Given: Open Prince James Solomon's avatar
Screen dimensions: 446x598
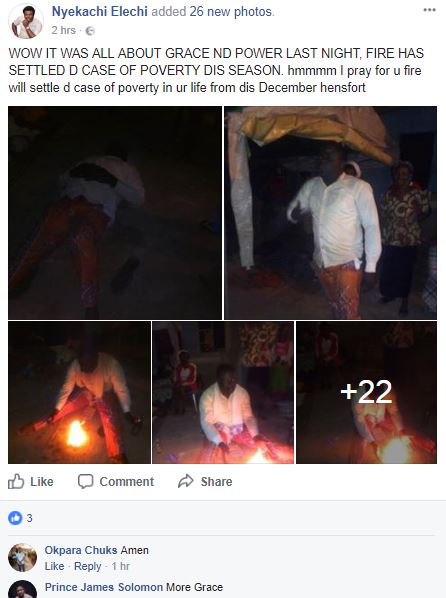Looking at the screenshot, I should pos(23,590).
